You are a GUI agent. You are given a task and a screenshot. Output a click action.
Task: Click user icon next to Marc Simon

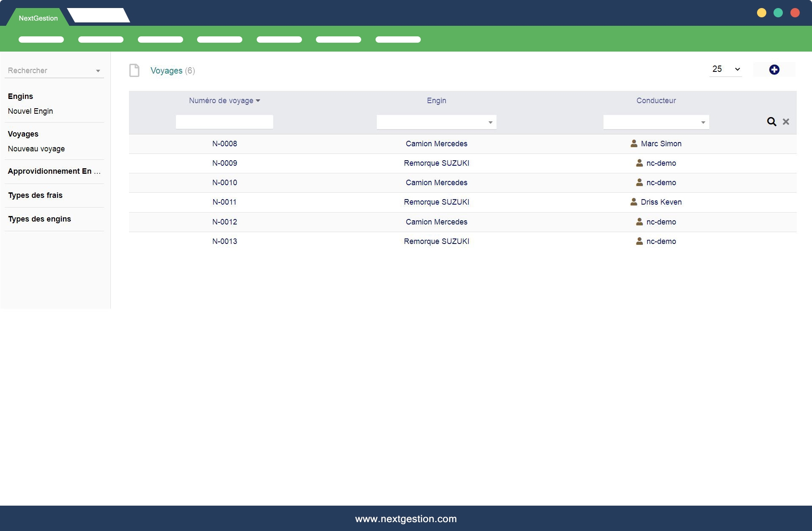click(x=634, y=144)
